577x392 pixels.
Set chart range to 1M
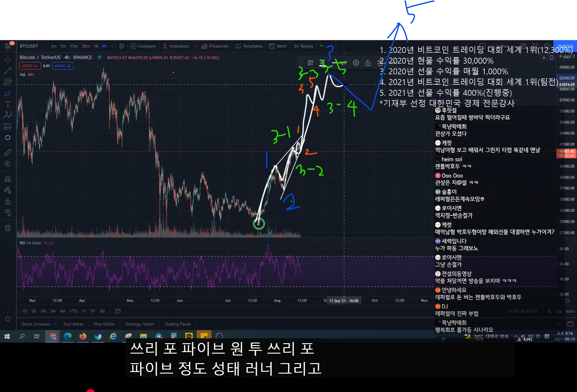pos(43,311)
